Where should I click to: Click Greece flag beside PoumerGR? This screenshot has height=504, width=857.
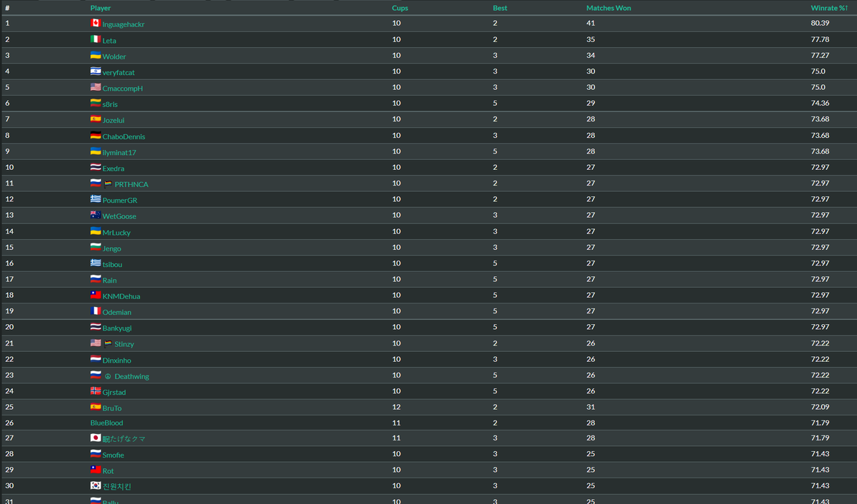pyautogui.click(x=96, y=199)
